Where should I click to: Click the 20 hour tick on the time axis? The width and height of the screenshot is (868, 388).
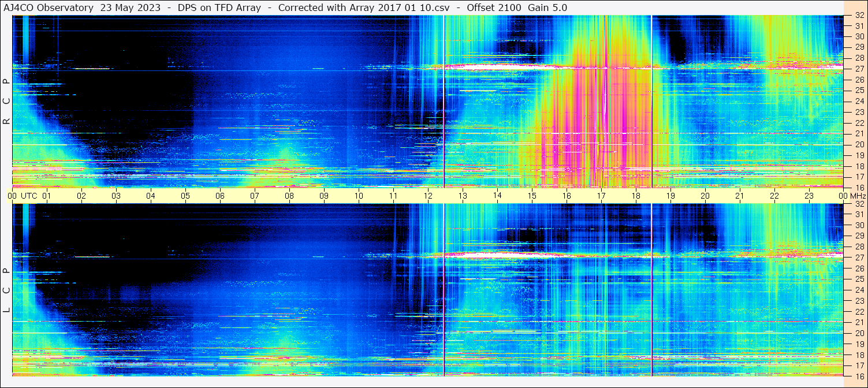tap(705, 196)
